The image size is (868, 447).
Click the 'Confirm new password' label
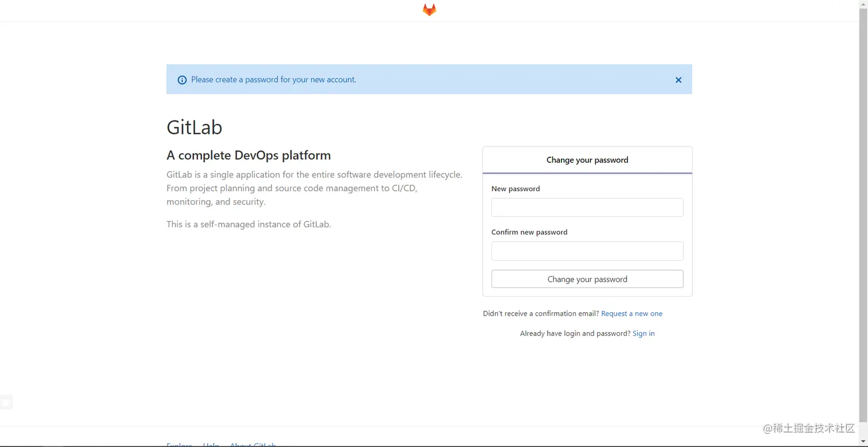tap(529, 232)
